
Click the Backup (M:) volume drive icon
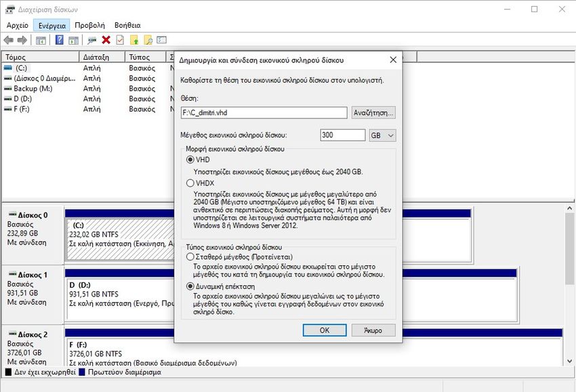[x=8, y=89]
